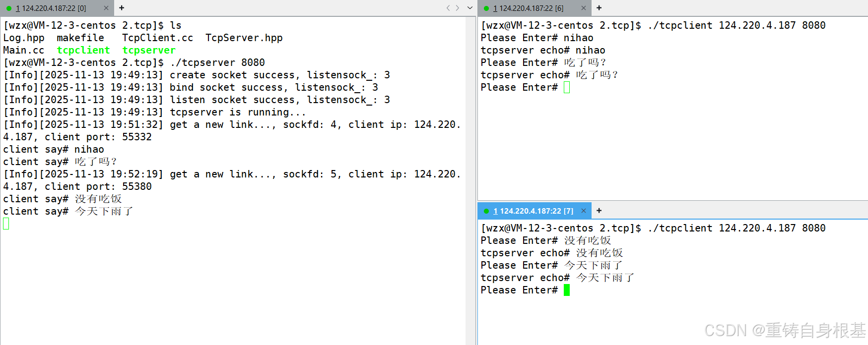Click the green cursor in bottom-right terminal
Viewport: 868px width, 345px height.
click(x=567, y=290)
